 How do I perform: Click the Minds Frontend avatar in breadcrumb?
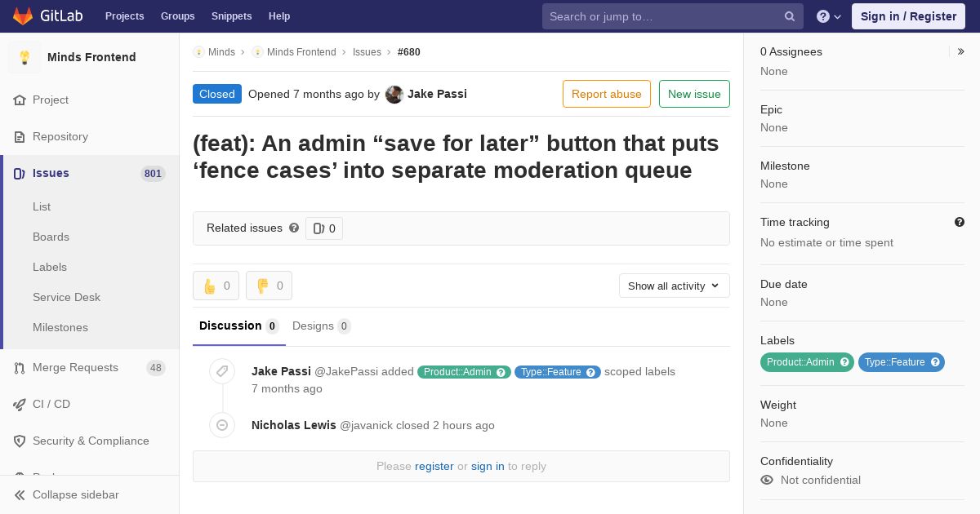(x=257, y=52)
